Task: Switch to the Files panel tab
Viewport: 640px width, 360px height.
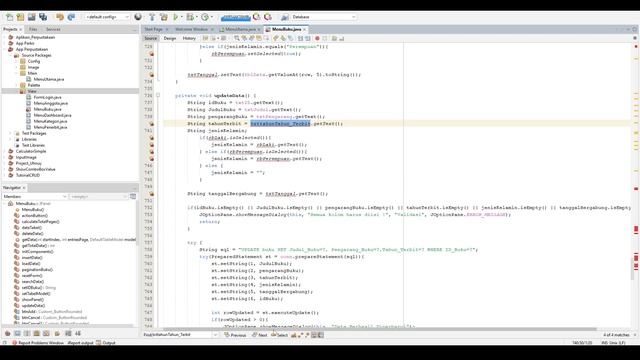Action: click(x=33, y=29)
